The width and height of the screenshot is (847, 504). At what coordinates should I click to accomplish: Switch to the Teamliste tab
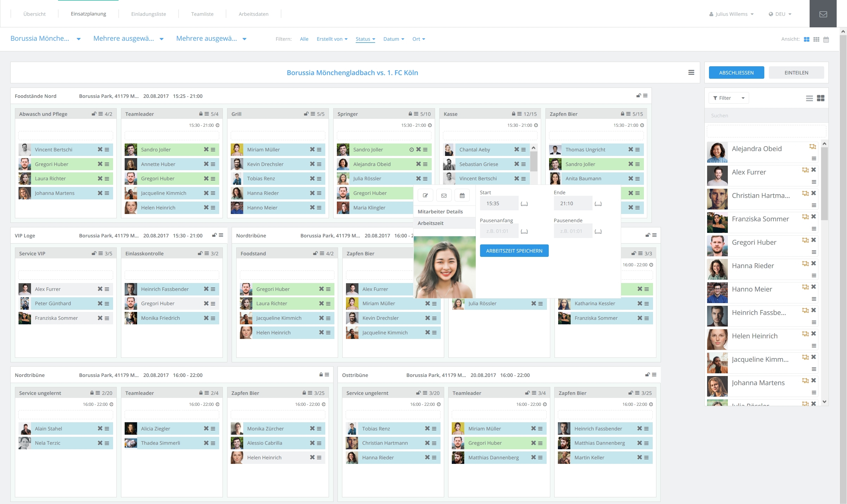[x=202, y=14]
